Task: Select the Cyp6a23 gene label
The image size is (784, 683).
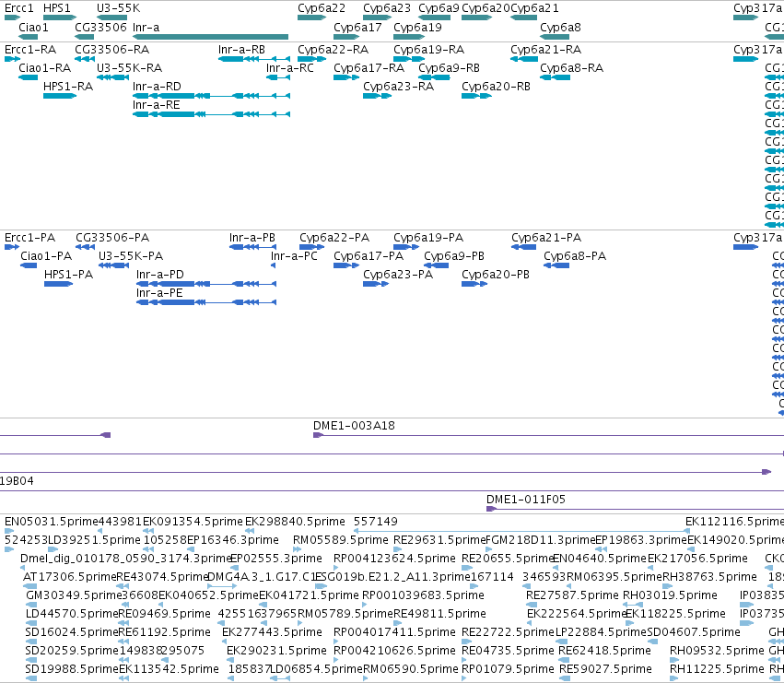Action: (x=387, y=8)
